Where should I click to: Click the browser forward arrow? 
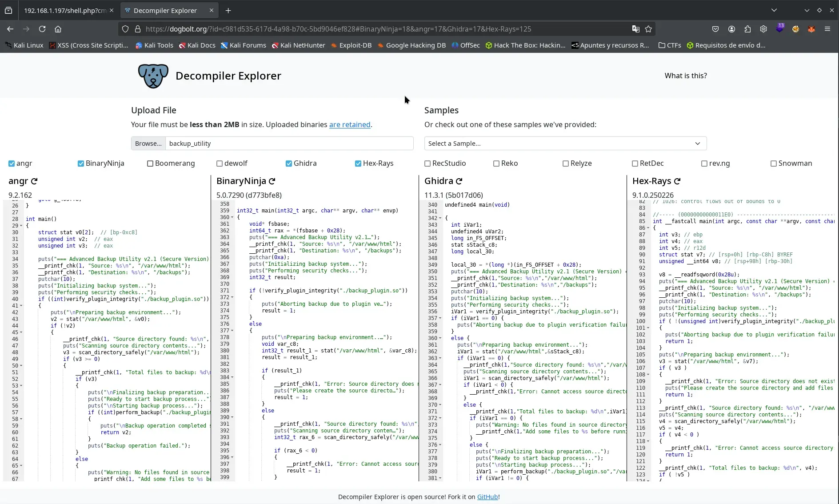tap(26, 29)
